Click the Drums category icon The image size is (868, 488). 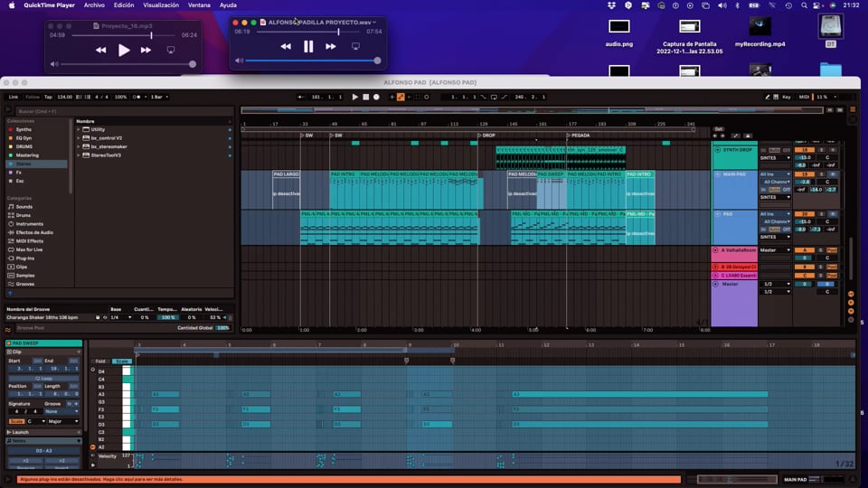(x=11, y=215)
